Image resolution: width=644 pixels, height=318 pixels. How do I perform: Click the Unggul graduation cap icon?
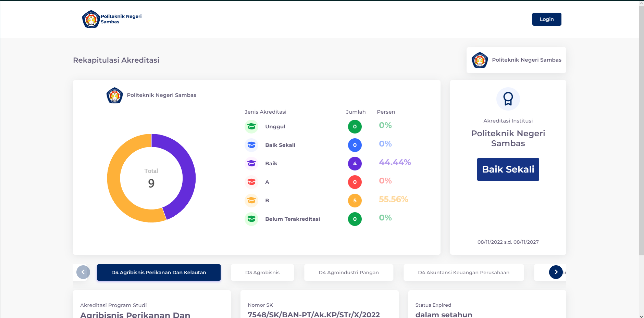251,127
